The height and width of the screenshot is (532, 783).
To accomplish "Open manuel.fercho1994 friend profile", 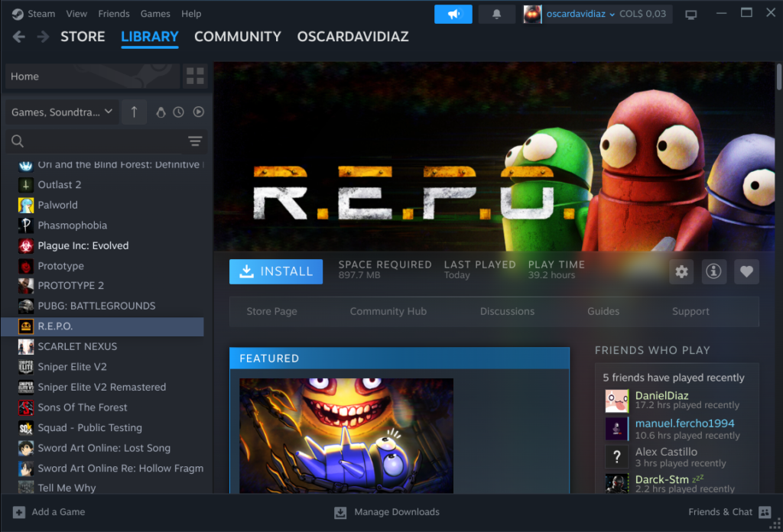I will click(x=684, y=423).
